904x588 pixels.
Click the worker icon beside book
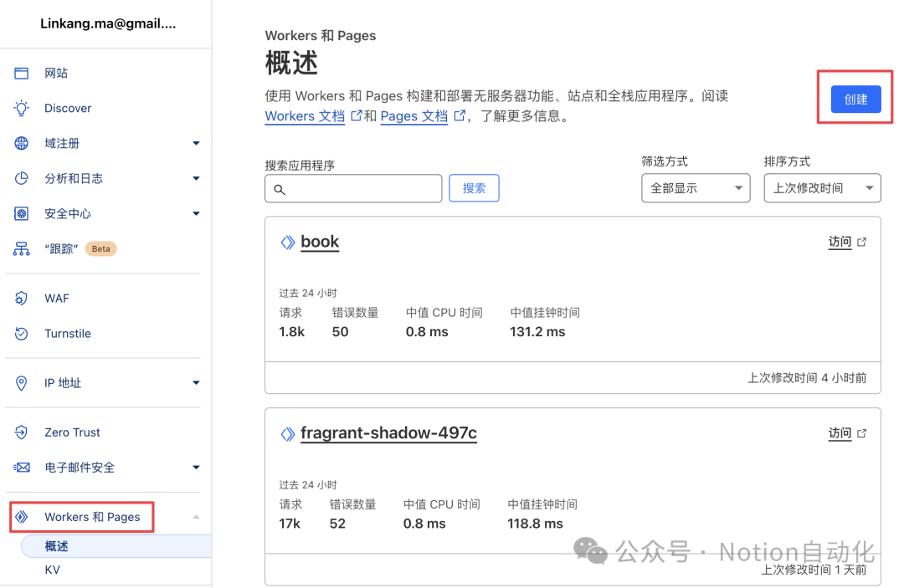(287, 242)
